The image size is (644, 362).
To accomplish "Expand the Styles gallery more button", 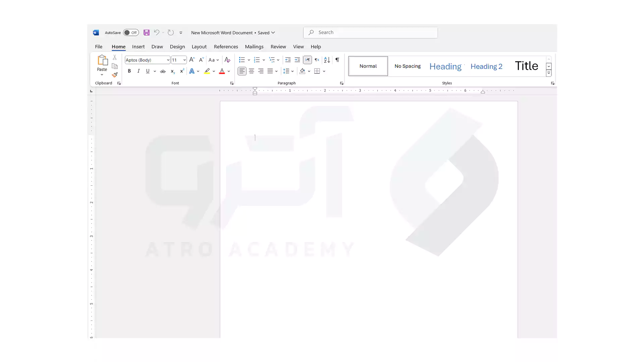I will (549, 73).
